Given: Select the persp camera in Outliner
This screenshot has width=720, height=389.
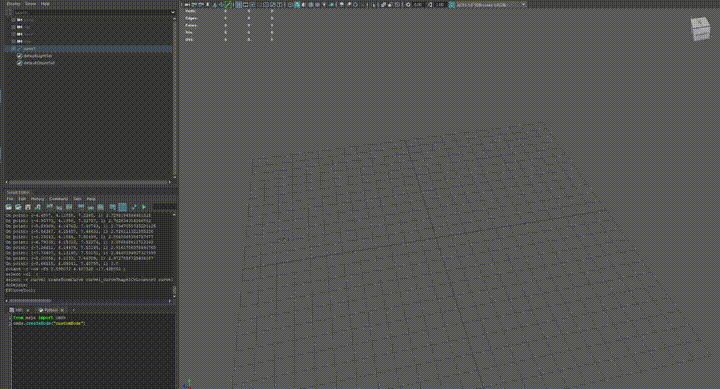Looking at the screenshot, I should pos(29,20).
